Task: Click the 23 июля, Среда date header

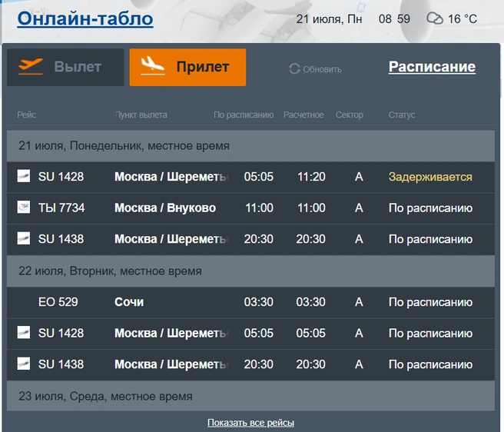Action: pos(250,396)
